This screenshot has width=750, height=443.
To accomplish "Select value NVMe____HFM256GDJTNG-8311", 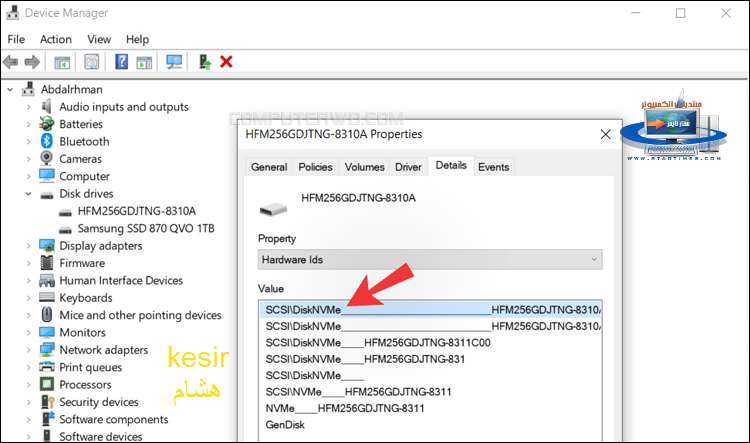I will [345, 408].
